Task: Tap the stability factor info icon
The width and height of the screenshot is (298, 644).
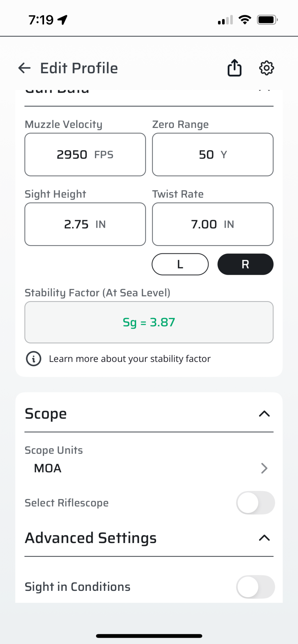Action: click(x=33, y=359)
